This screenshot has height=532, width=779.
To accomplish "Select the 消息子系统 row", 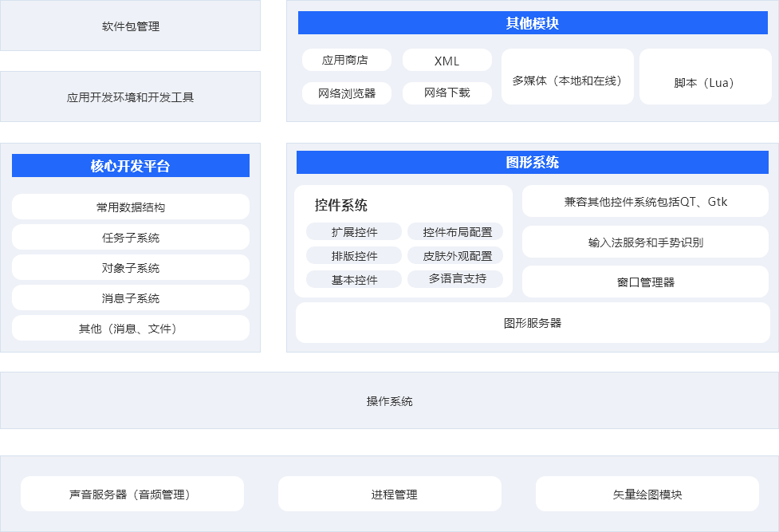I will coord(130,298).
